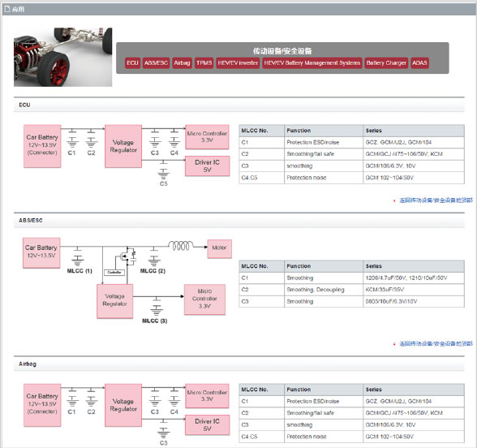Click the ADAS category button

[x=419, y=63]
